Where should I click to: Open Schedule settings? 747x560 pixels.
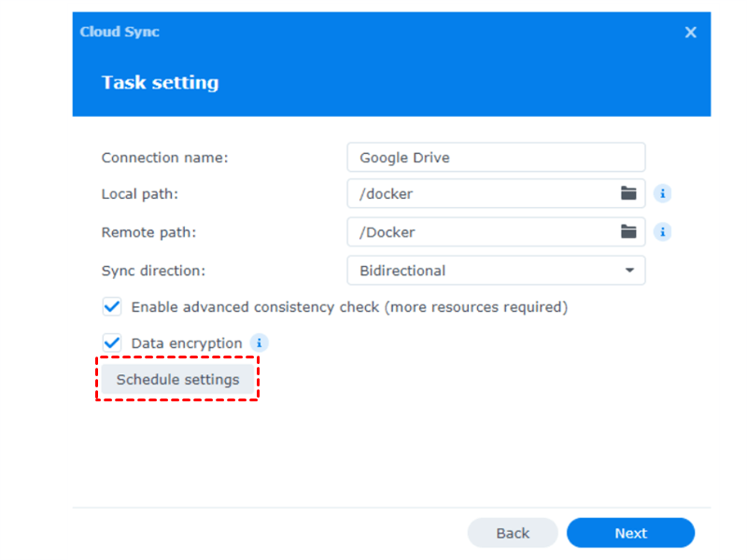[177, 380]
